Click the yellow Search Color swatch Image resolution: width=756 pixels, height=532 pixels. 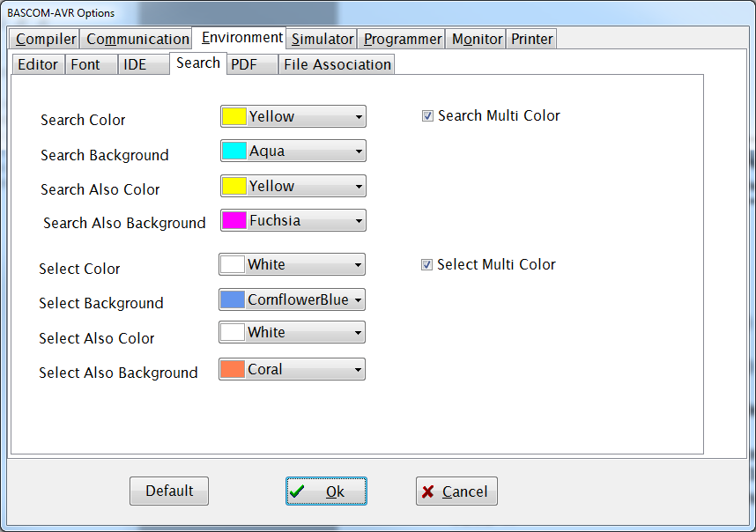coord(234,116)
